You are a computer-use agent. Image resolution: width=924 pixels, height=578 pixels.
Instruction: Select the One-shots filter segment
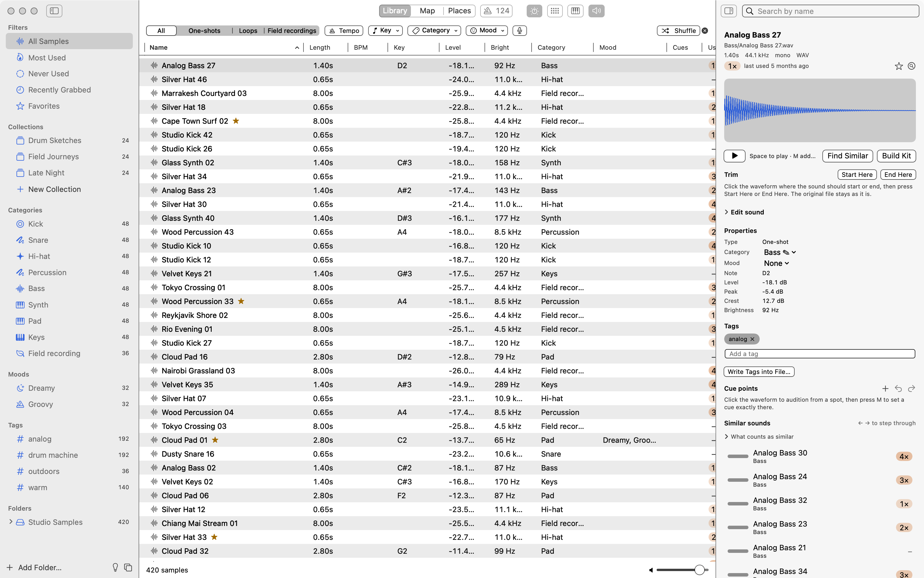[204, 31]
